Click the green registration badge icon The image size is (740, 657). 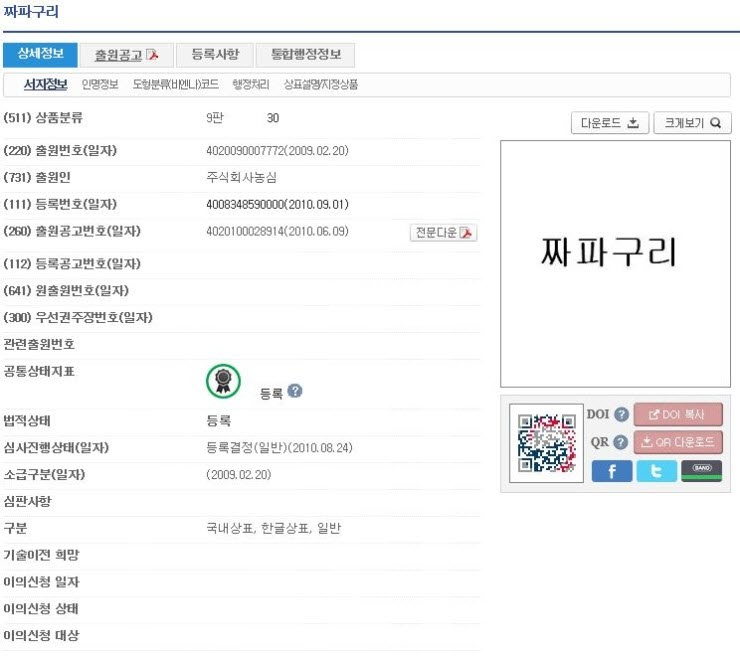pos(223,380)
